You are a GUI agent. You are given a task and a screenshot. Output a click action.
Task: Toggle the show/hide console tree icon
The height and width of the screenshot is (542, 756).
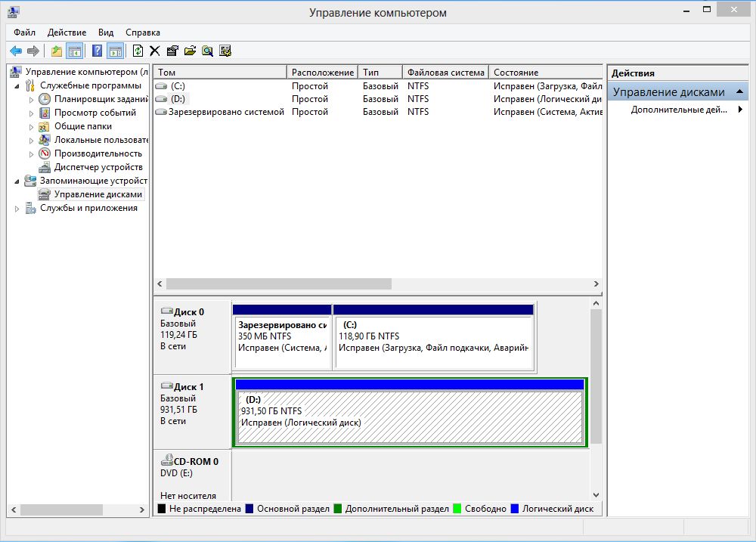coord(75,51)
